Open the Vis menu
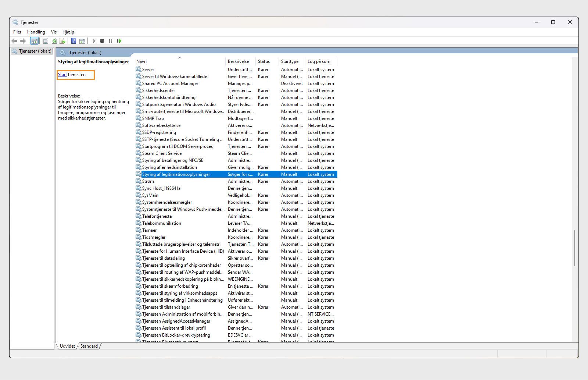 click(x=54, y=32)
